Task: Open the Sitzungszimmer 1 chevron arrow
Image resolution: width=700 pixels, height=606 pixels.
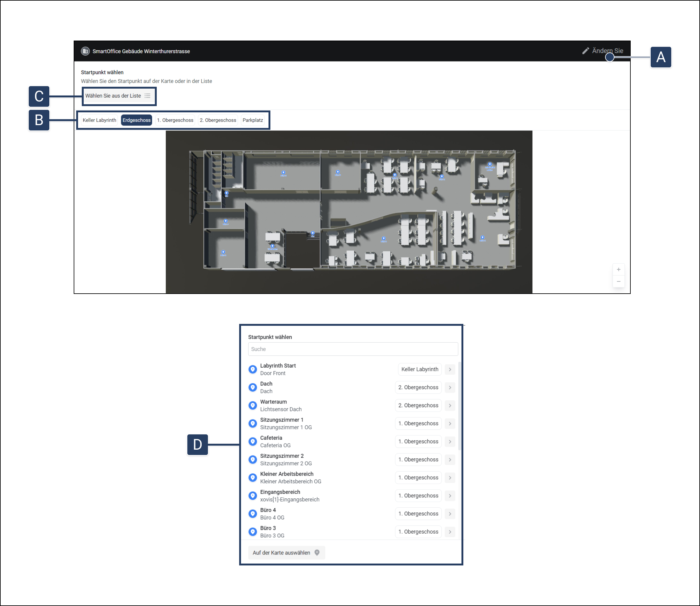Action: coord(450,423)
